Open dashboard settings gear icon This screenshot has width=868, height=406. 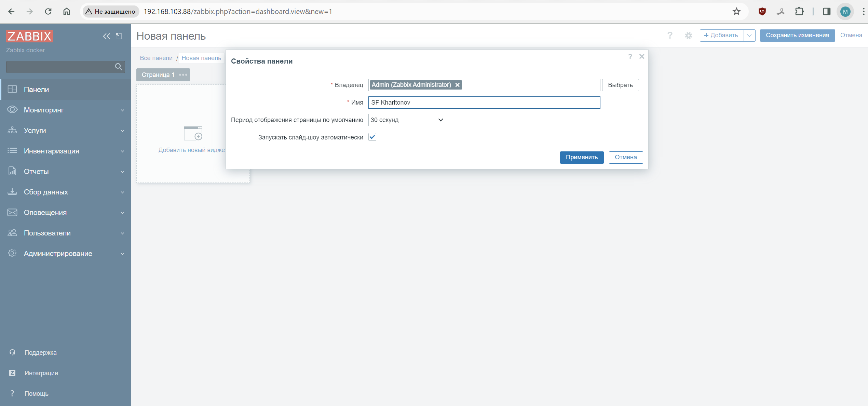coord(688,35)
